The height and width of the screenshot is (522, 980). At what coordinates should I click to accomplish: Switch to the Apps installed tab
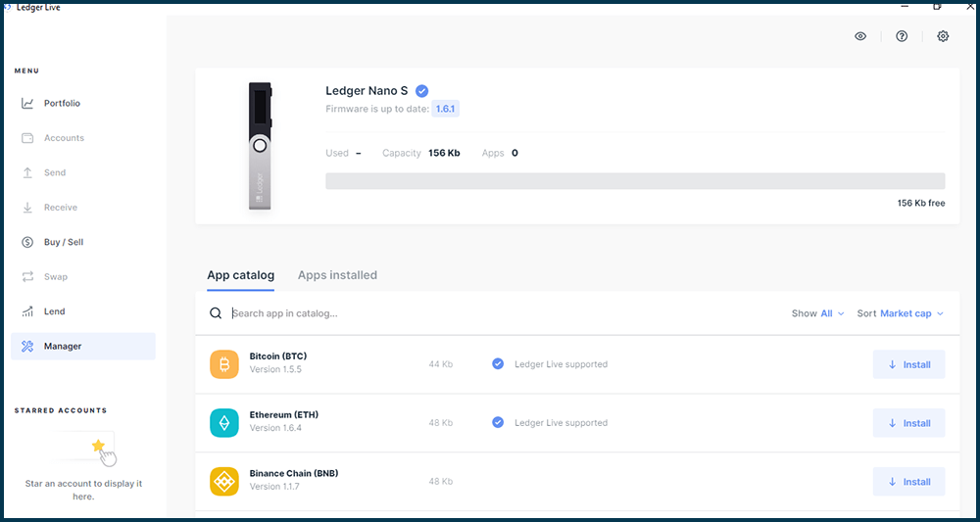(337, 275)
